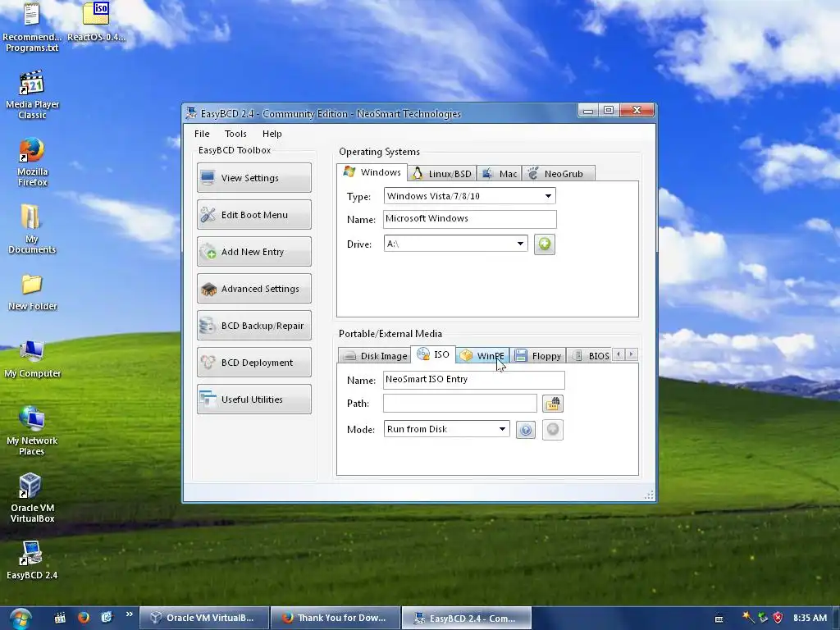Viewport: 840px width, 630px height.
Task: Select My Computer desktop icon
Action: click(x=32, y=359)
